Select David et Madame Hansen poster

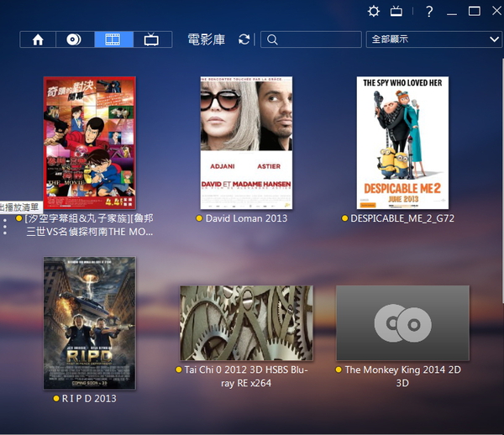(x=246, y=143)
